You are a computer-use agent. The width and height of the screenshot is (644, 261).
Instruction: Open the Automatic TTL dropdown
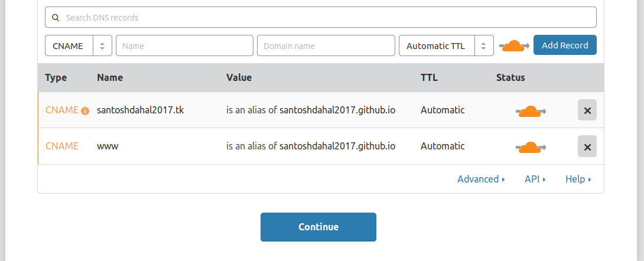point(446,45)
